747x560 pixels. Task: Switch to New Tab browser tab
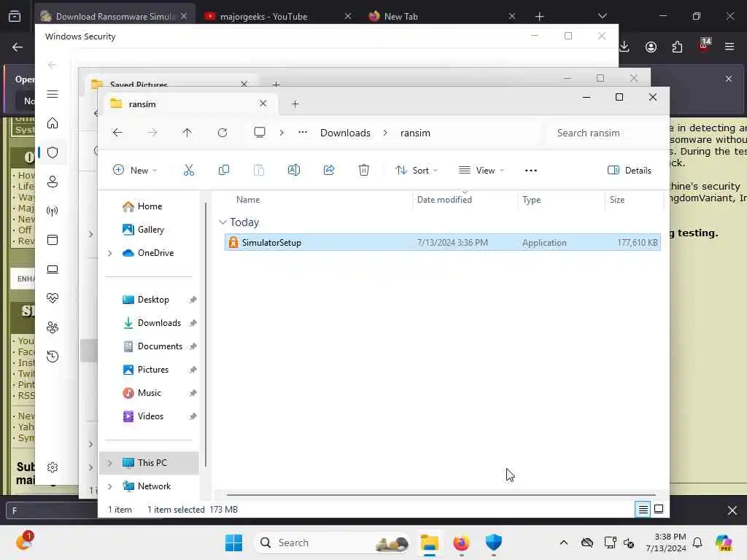click(x=442, y=16)
